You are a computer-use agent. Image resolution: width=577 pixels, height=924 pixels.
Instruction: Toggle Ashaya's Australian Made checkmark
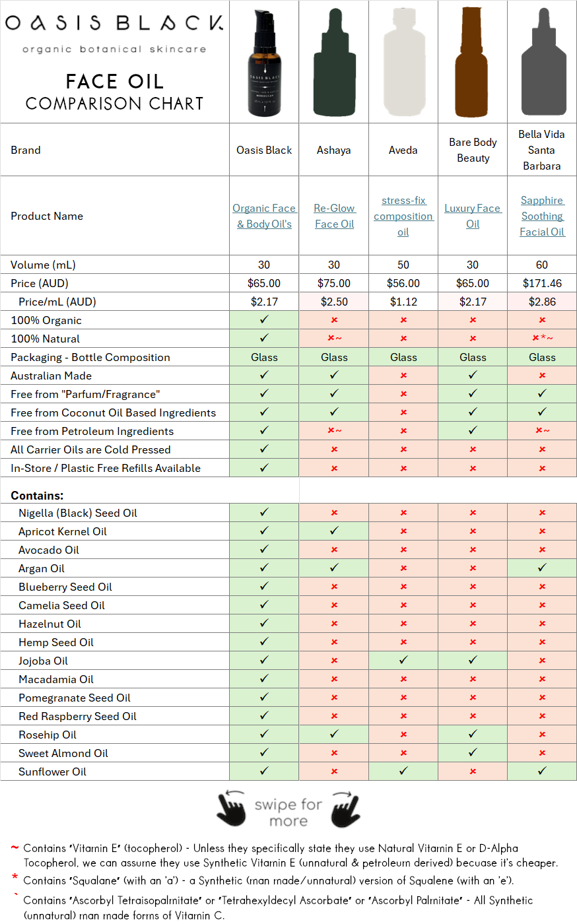tap(333, 376)
